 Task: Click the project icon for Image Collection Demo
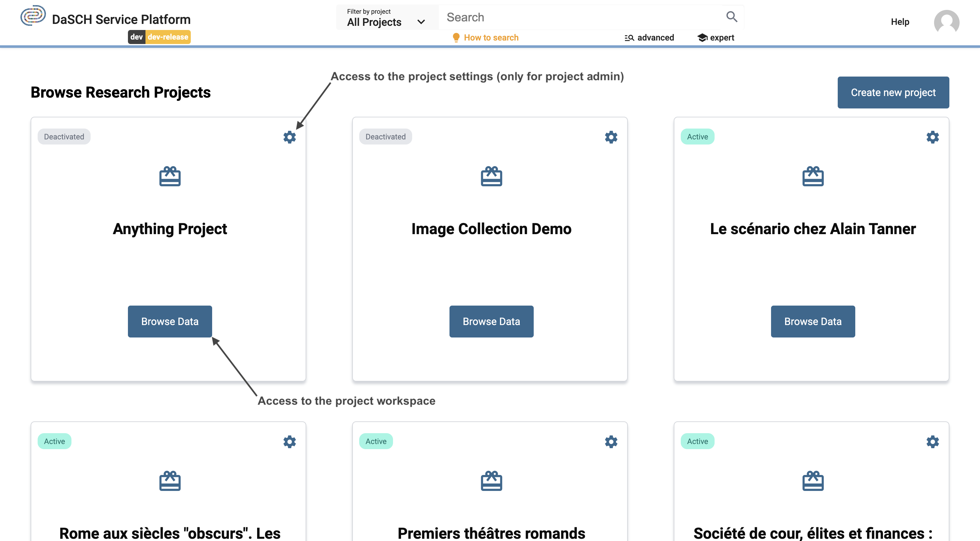click(491, 176)
